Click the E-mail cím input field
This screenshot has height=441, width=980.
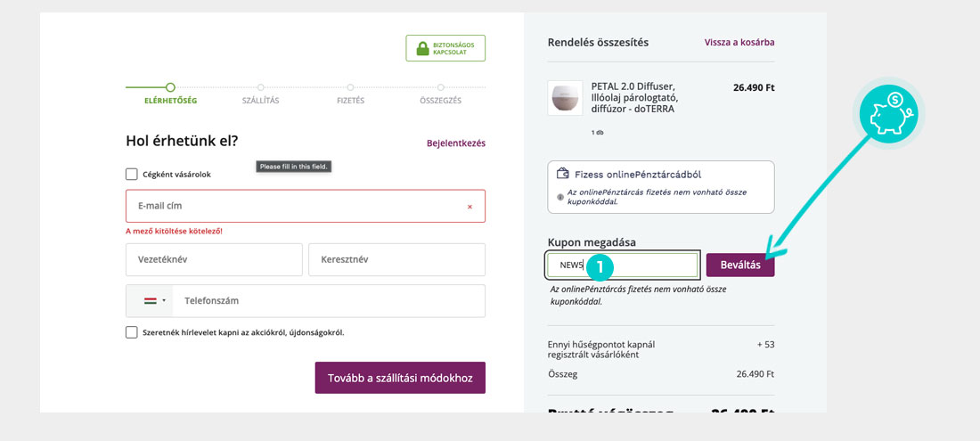click(294, 206)
